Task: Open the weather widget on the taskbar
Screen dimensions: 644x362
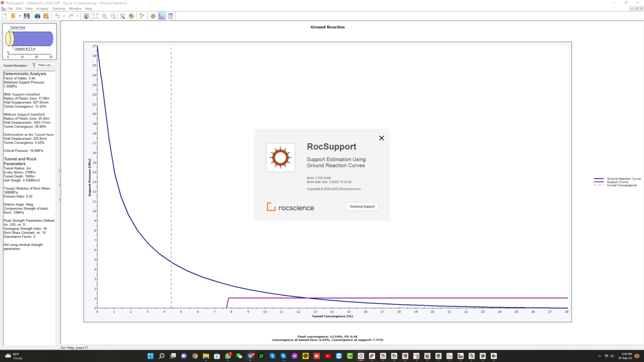Action: (x=14, y=356)
